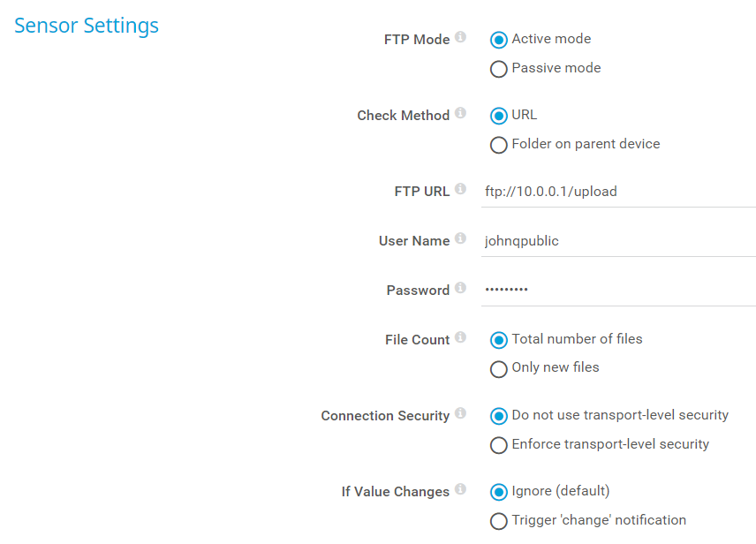This screenshot has width=756, height=544.
Task: Click the info icon beside User Name
Action: tap(460, 239)
